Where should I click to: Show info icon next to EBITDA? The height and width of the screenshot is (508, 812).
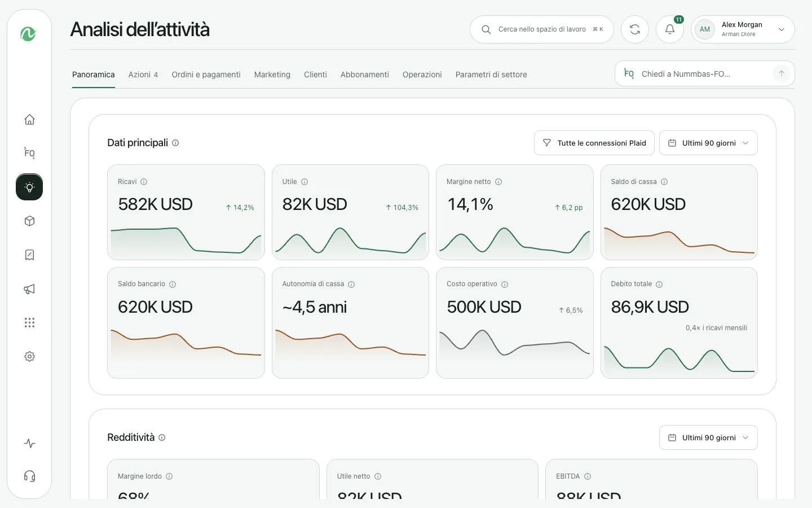[x=588, y=476]
